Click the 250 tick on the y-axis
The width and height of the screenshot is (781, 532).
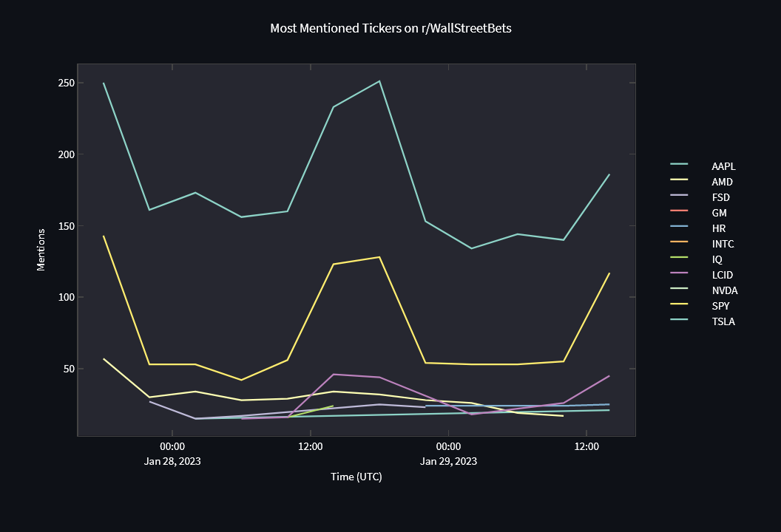coord(67,83)
